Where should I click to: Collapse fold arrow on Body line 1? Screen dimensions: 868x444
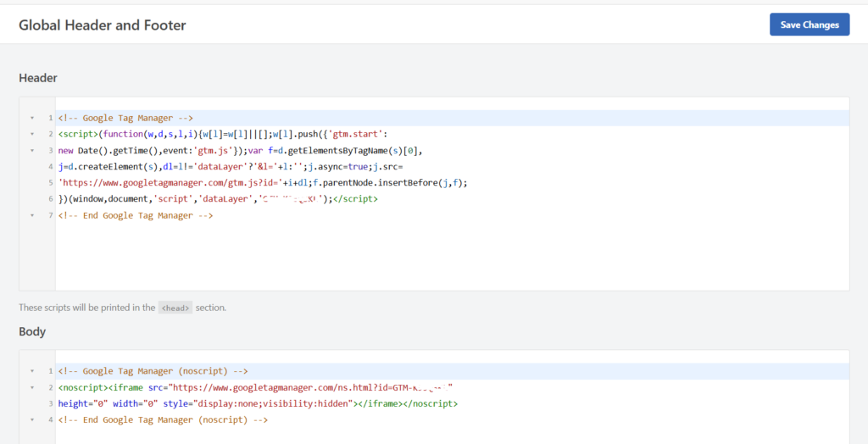31,371
